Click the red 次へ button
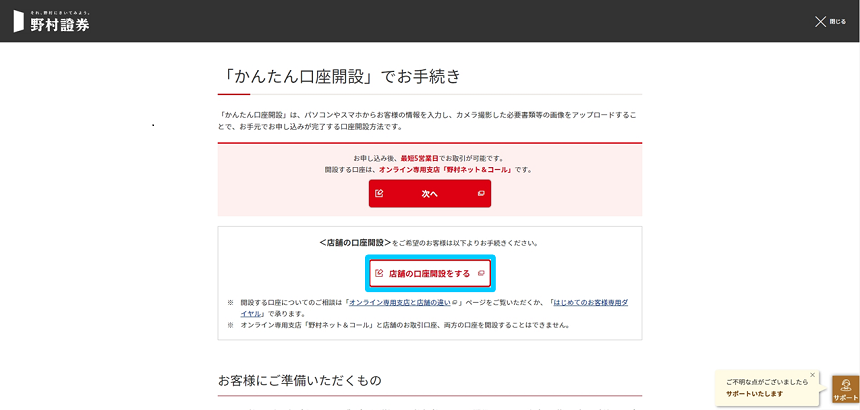860x410 pixels. point(429,193)
